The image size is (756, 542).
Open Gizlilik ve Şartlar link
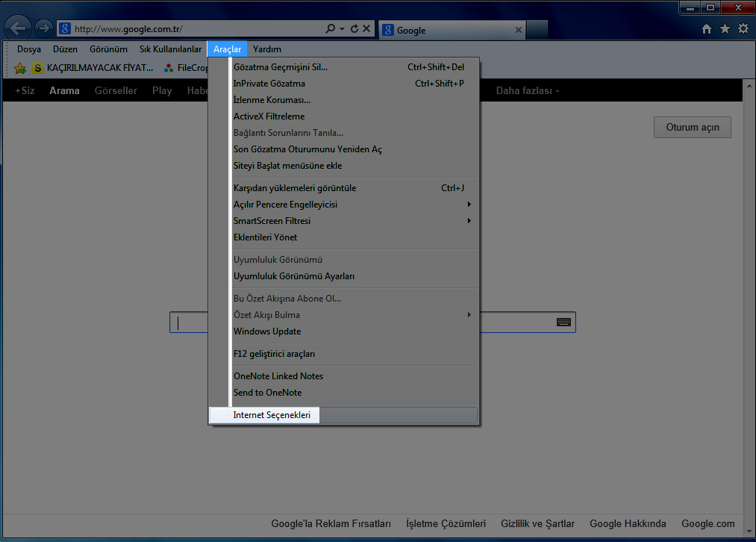coord(537,523)
